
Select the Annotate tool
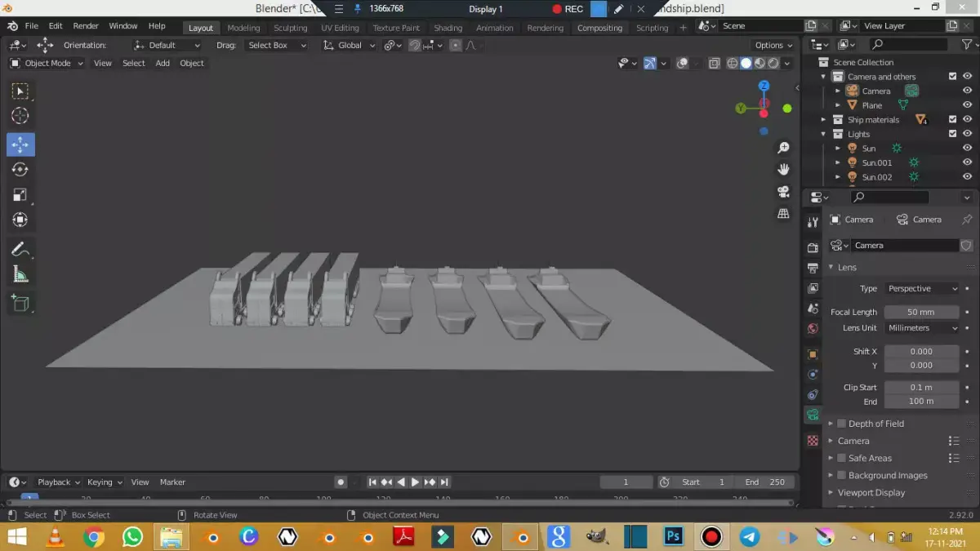click(x=20, y=250)
